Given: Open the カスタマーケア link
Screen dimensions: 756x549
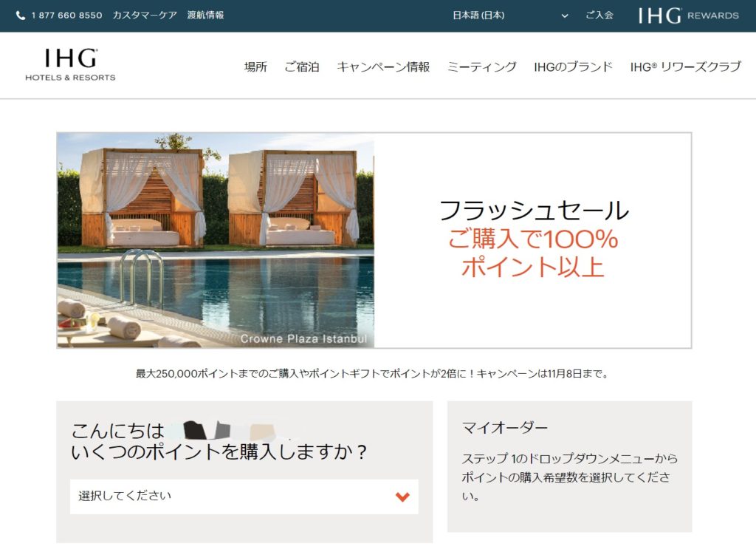Looking at the screenshot, I should [145, 16].
